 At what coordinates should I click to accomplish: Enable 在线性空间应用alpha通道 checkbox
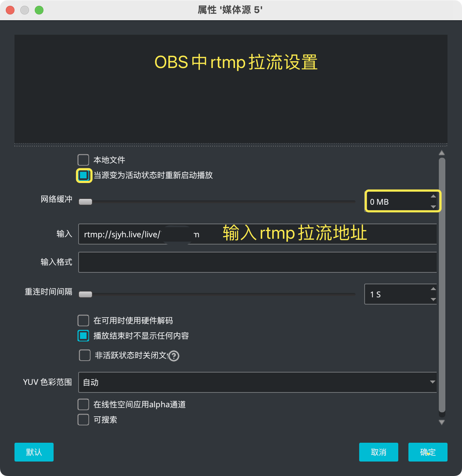83,404
